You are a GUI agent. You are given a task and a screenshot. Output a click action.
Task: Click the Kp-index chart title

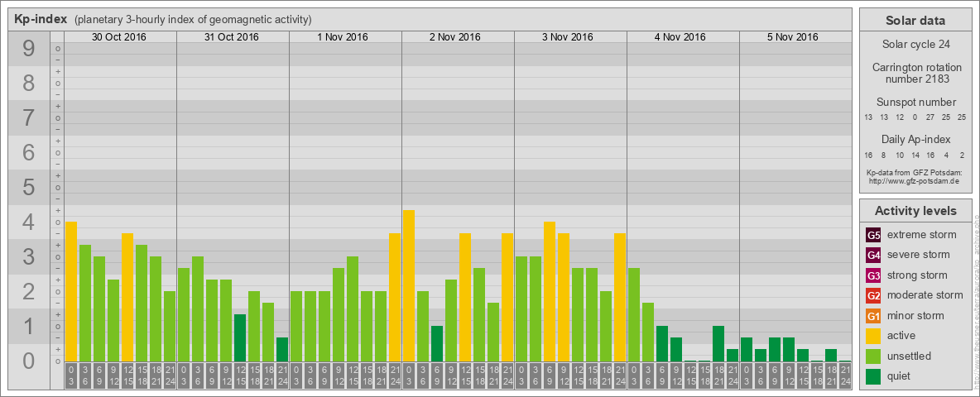(40, 19)
